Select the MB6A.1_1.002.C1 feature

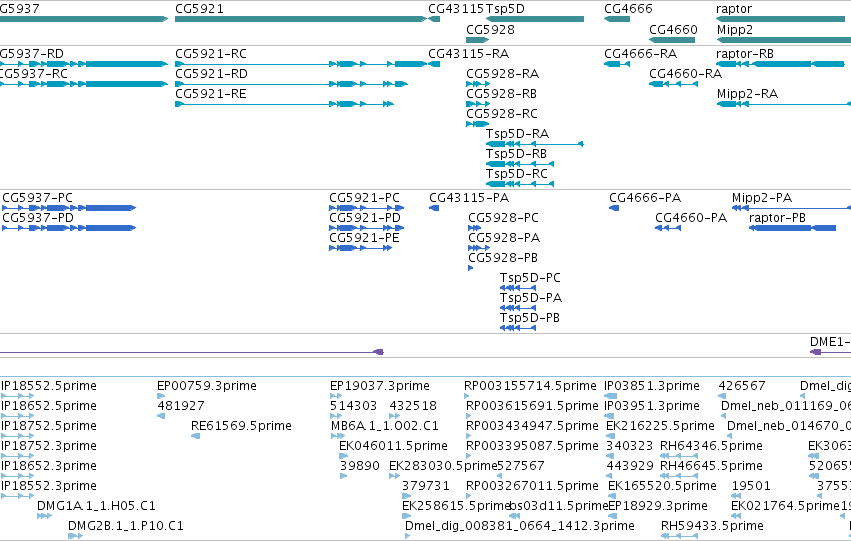coord(385,425)
